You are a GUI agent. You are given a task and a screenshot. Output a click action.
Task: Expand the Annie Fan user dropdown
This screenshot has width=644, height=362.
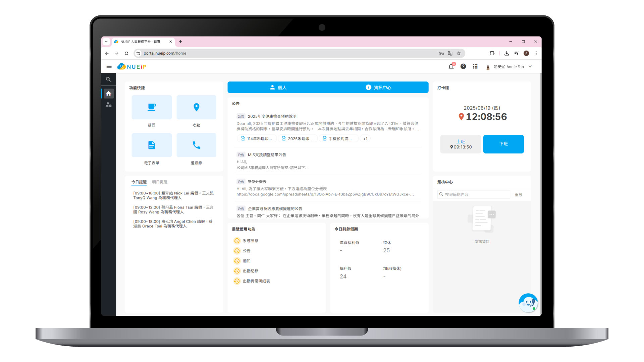[x=530, y=66]
